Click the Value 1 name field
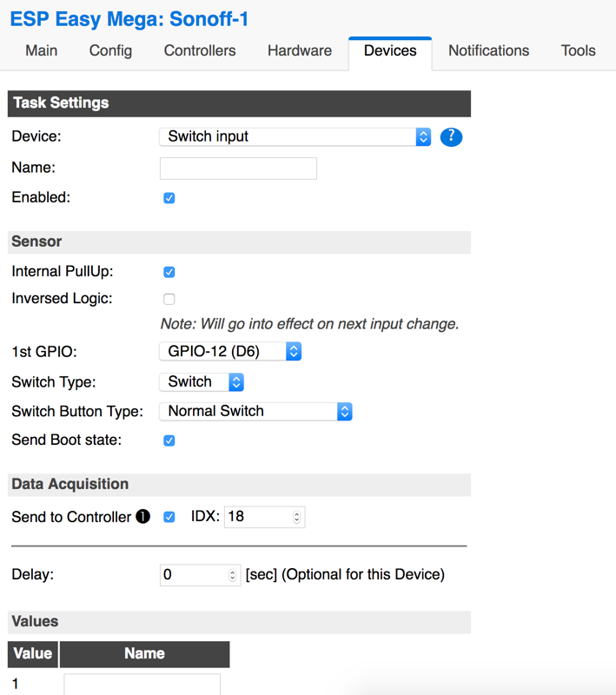 (142, 685)
